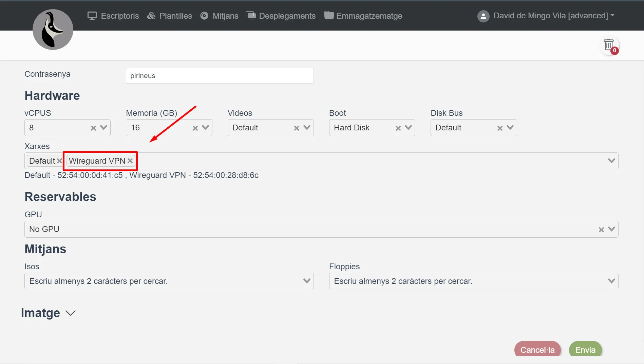Open the vCPUS dropdown

(104, 128)
